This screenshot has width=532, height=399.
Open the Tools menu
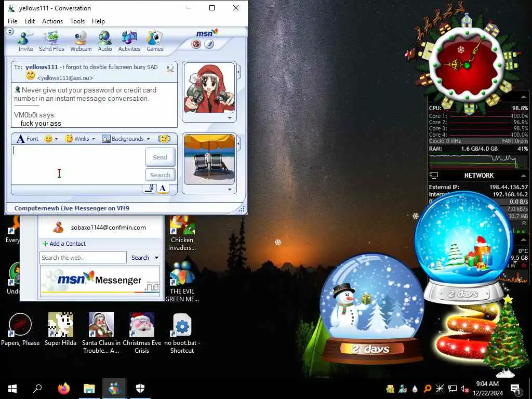coord(77,21)
